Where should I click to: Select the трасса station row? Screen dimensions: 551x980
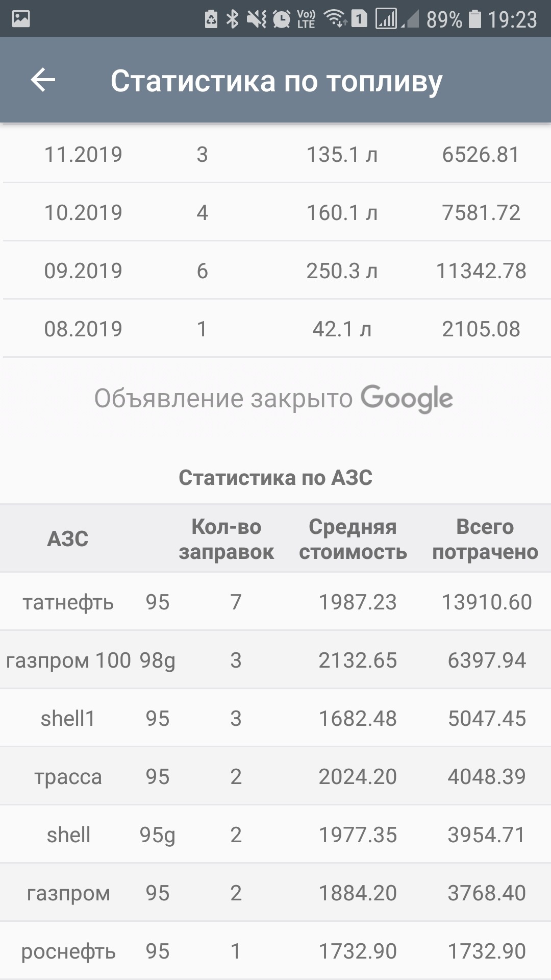[x=275, y=776]
